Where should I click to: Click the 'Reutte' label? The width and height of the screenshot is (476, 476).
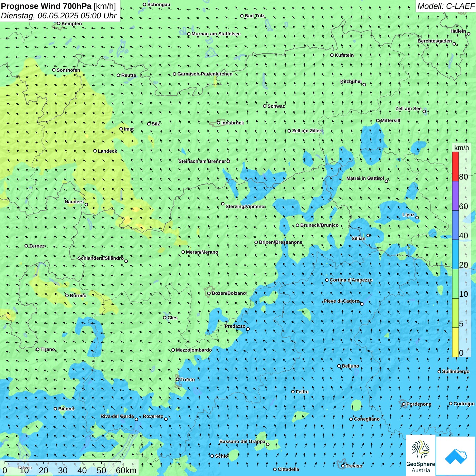tap(129, 75)
